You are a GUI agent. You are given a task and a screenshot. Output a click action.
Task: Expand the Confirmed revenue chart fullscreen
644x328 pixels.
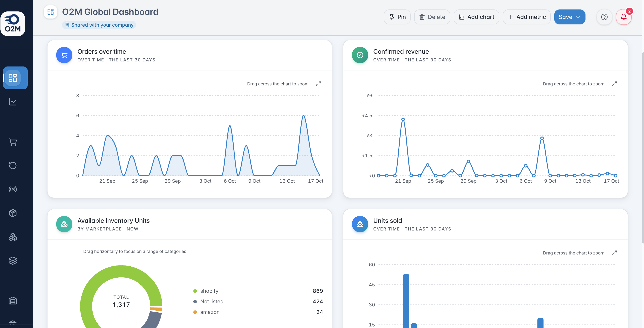(614, 84)
